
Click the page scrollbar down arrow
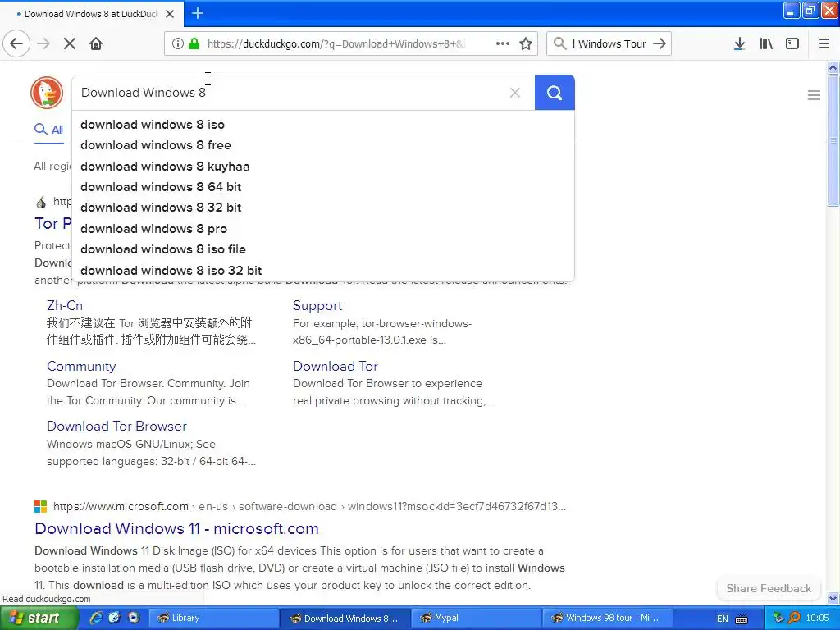point(833,598)
